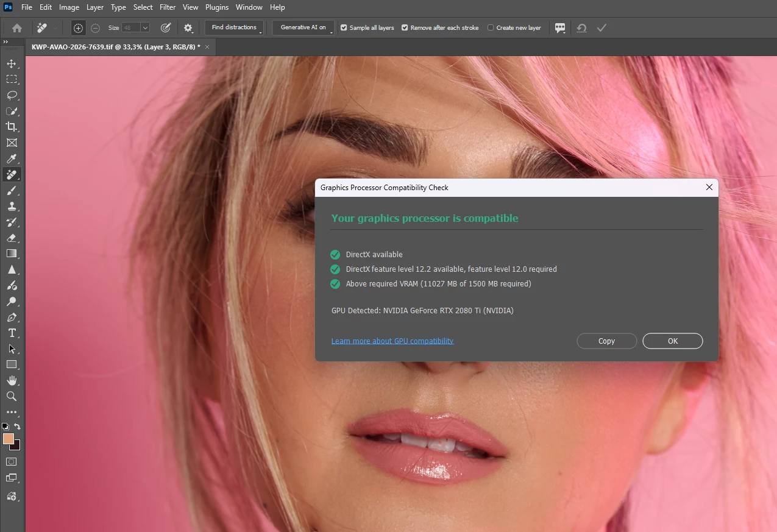The height and width of the screenshot is (532, 777).
Task: Open the gear settings options menu
Action: [x=188, y=28]
